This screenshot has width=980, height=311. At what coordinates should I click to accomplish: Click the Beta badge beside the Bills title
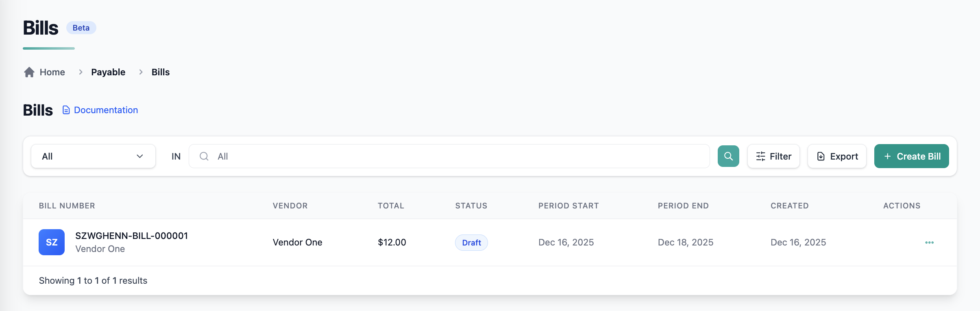coord(81,28)
